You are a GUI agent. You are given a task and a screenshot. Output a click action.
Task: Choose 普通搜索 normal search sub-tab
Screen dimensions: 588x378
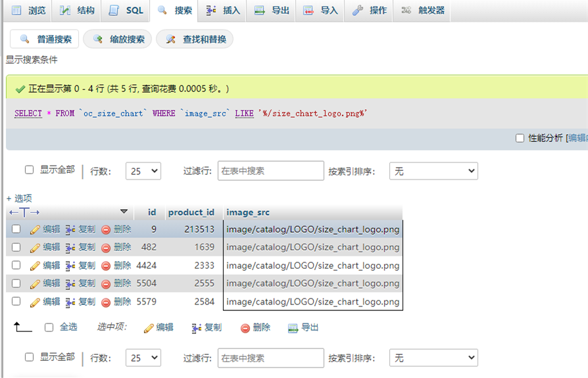(x=45, y=39)
